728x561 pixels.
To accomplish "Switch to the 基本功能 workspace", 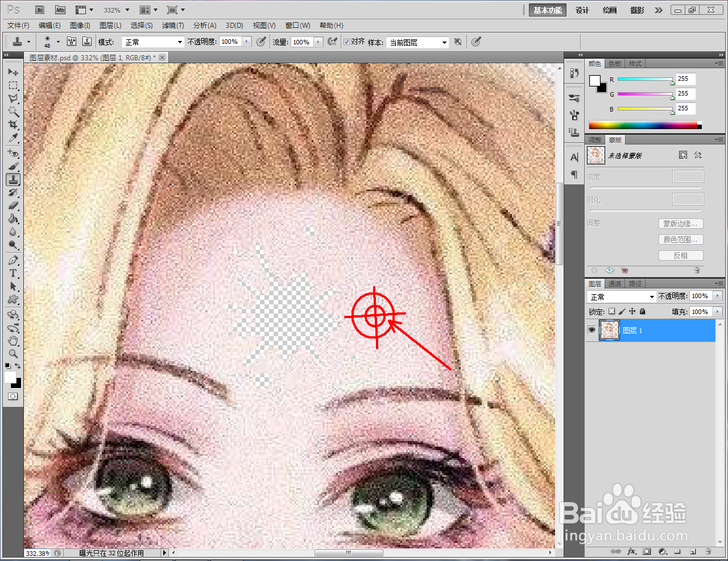I will (547, 10).
